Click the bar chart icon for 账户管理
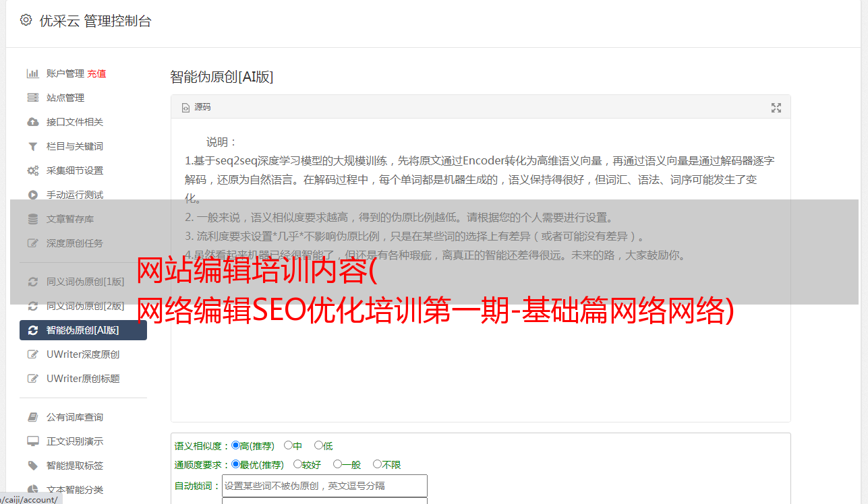 [x=32, y=73]
